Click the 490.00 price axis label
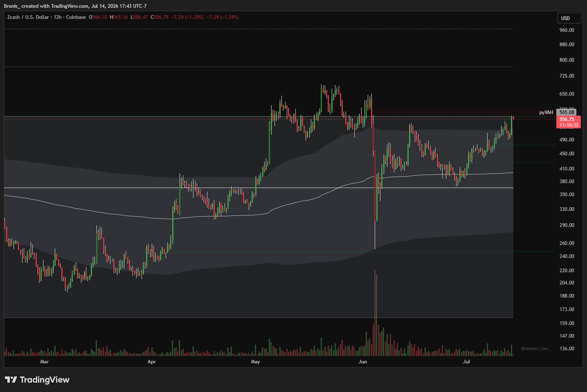 (566, 140)
